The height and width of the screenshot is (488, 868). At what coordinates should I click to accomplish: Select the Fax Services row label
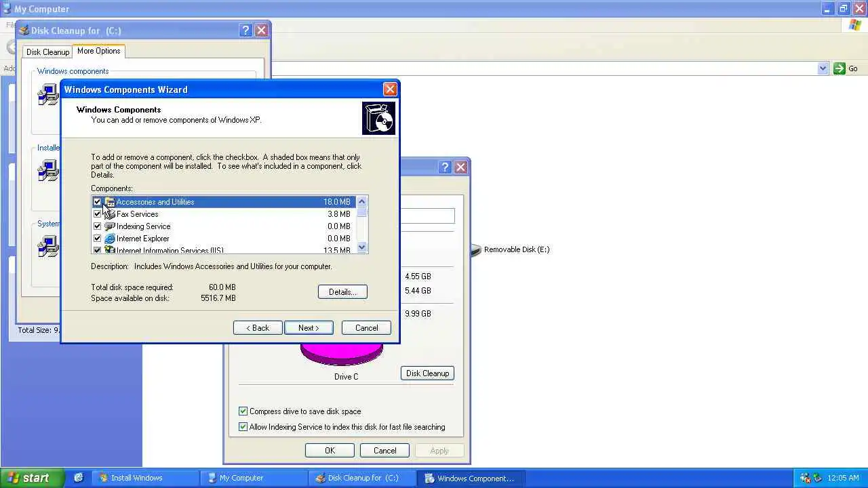pos(138,214)
